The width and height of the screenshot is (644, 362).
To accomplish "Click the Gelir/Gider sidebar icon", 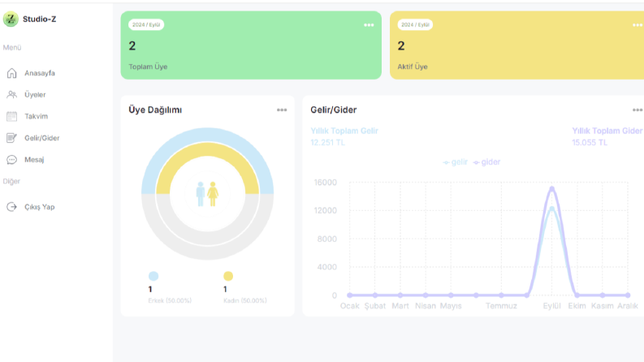I will coord(12,138).
